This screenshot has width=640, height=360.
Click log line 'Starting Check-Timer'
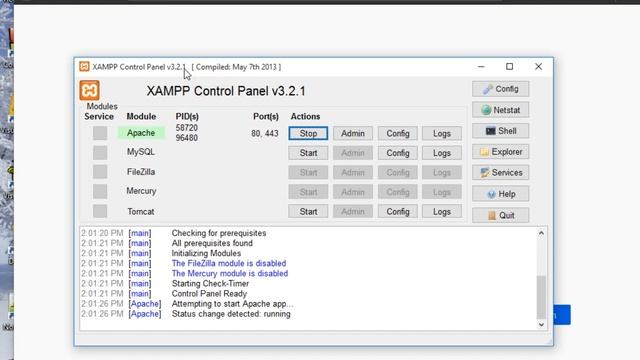210,283
